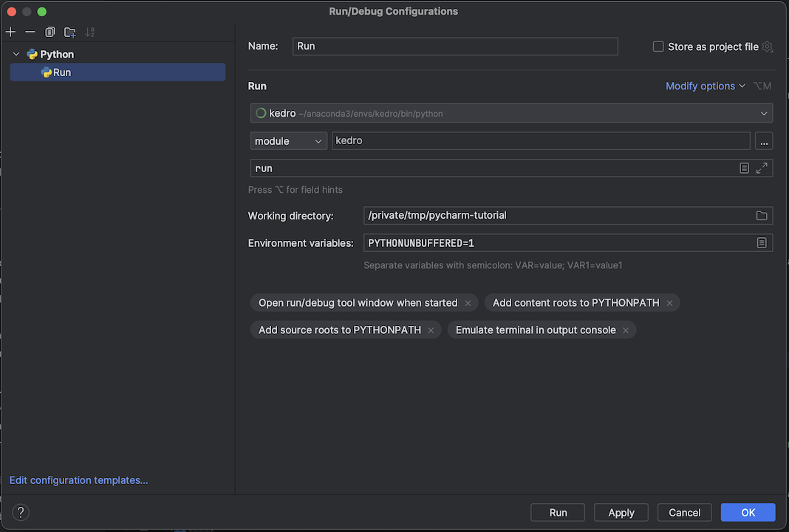Click the browse folder icon for Working directory
Viewport: 789px width, 532px height.
761,216
